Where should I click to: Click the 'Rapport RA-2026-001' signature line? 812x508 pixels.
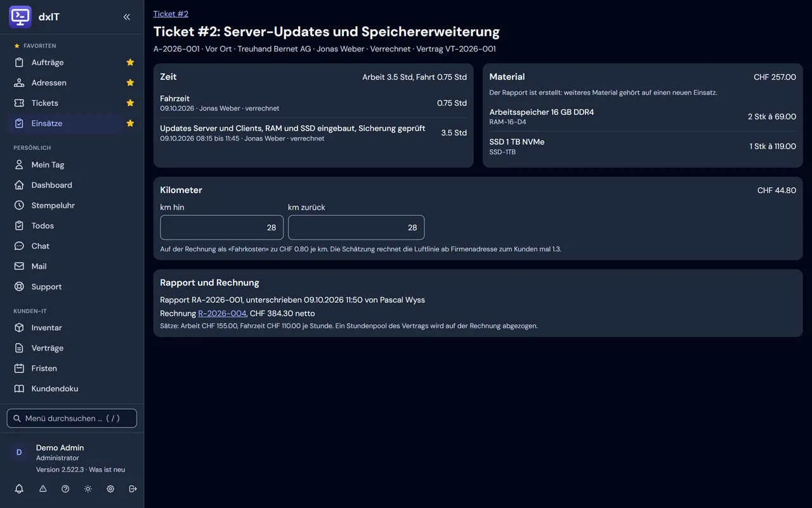point(292,300)
